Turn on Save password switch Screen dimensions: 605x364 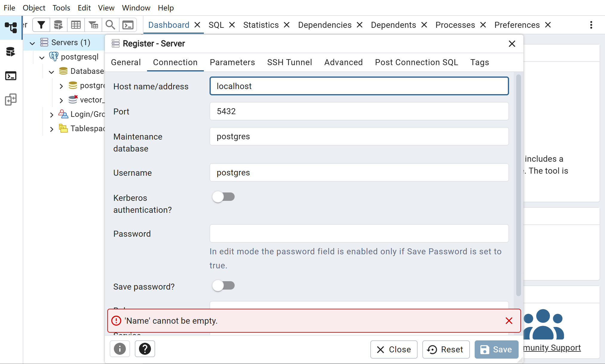[x=223, y=286]
